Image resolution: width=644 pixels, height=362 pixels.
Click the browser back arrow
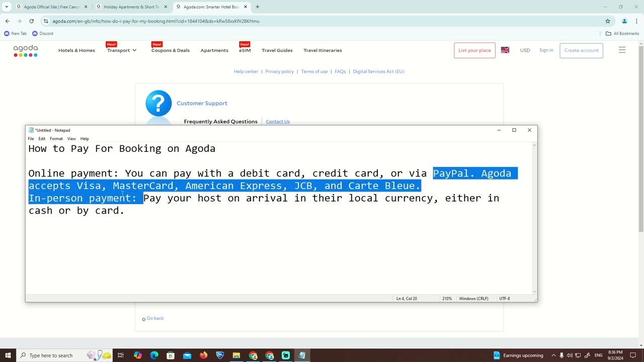(7, 21)
